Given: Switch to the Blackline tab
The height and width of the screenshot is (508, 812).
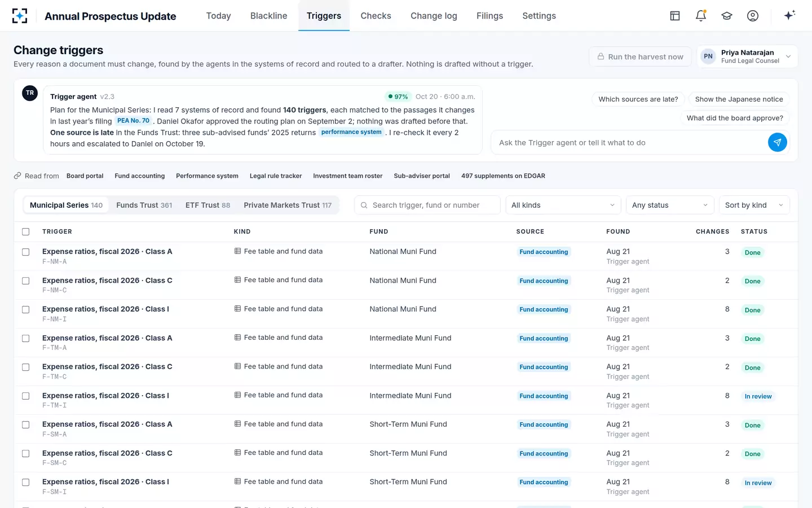Looking at the screenshot, I should 269,16.
